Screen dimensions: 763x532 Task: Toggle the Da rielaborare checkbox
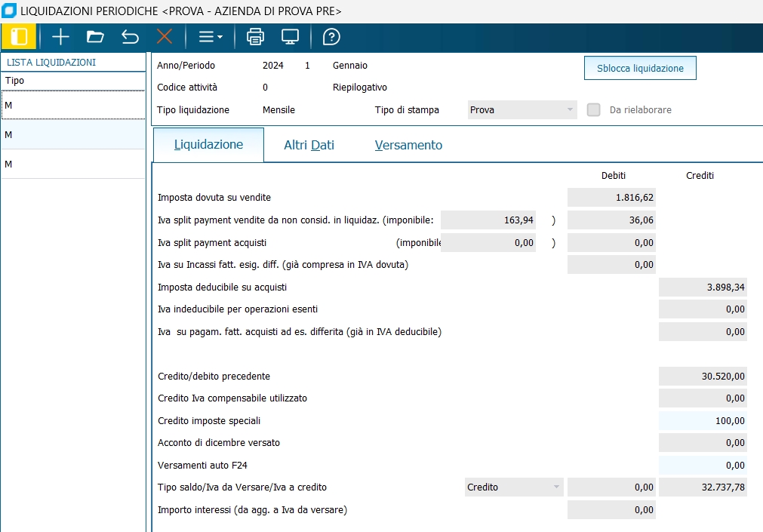594,110
